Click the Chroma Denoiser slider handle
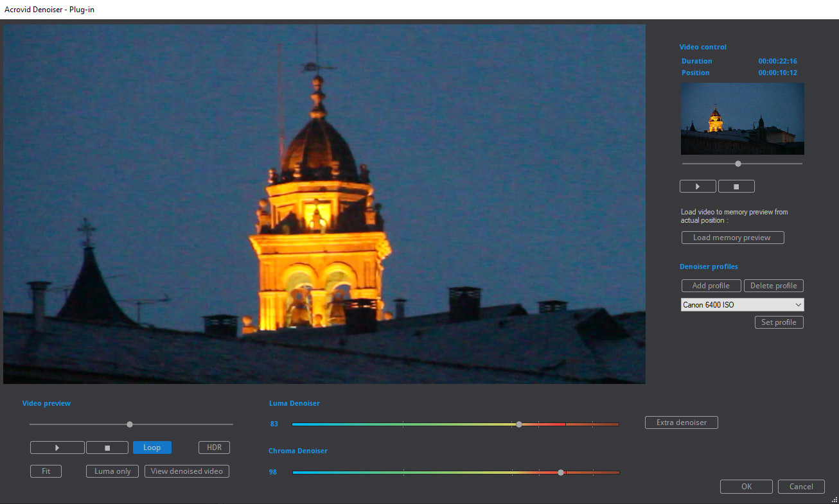The width and height of the screenshot is (839, 504). pos(561,473)
